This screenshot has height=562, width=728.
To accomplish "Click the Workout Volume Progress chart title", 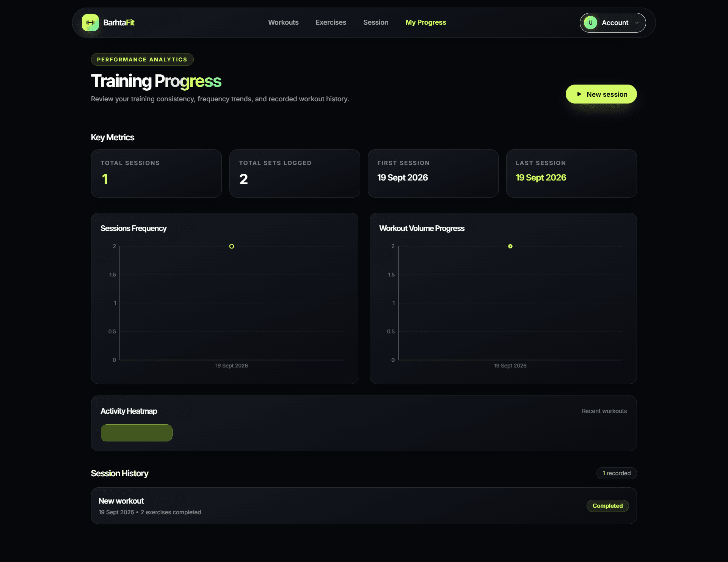I will (422, 228).
